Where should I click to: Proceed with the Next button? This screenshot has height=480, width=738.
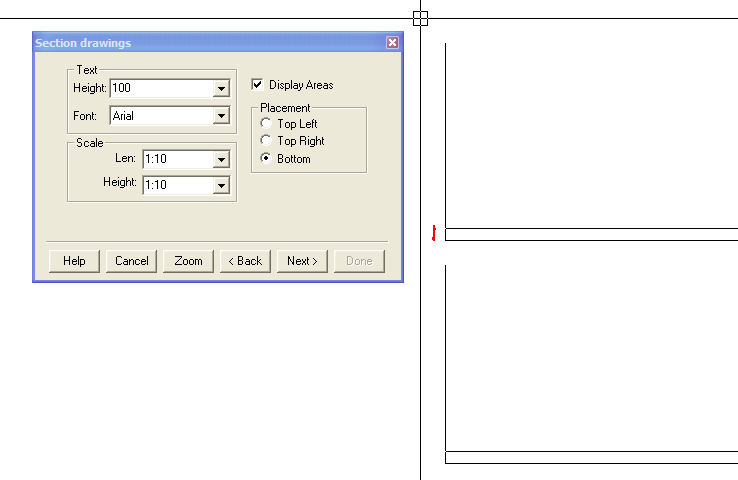[302, 261]
